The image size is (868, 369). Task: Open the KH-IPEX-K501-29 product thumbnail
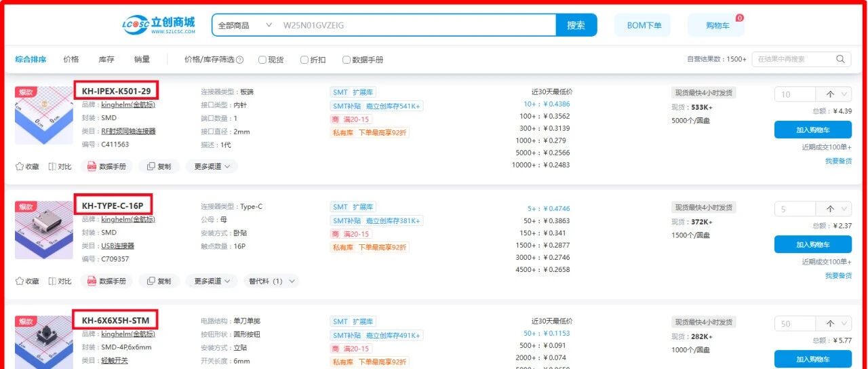[x=44, y=115]
